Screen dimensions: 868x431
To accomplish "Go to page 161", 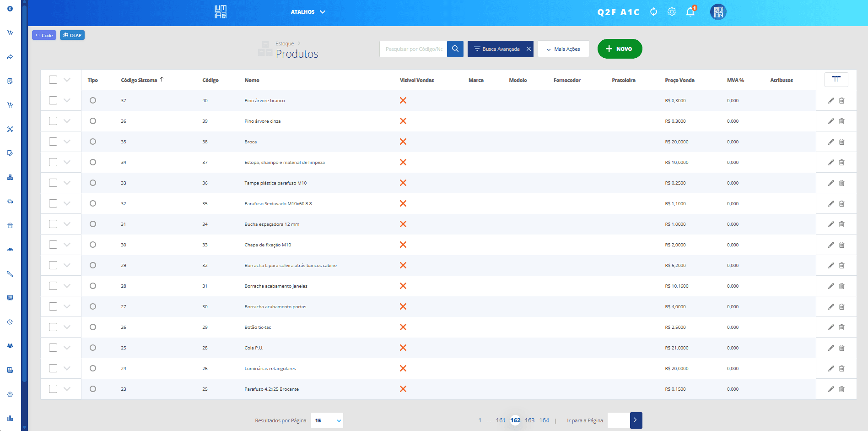I will pos(501,420).
